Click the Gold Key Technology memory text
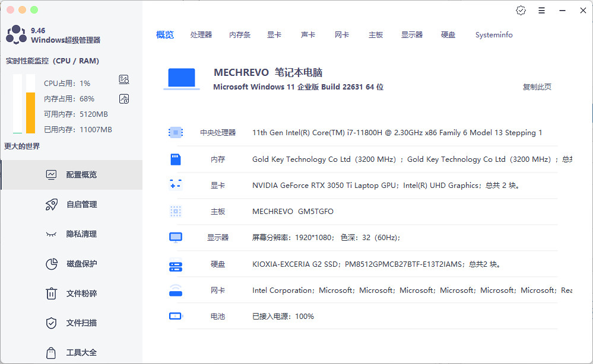 click(x=412, y=159)
